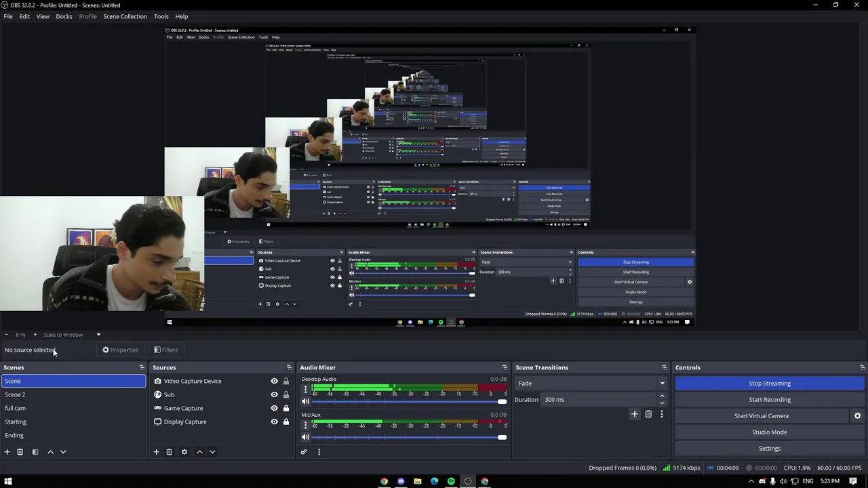Screen dimensions: 868x488
Task: Click Start Recording button
Action: click(770, 400)
